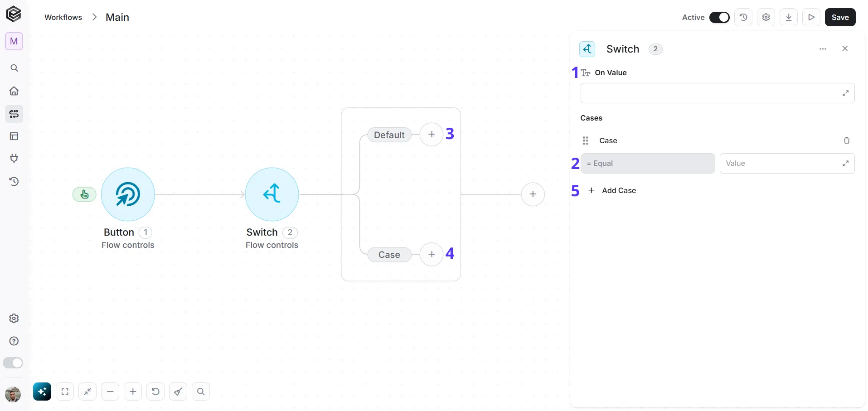The image size is (868, 411).
Task: Add a step after the Case branch
Action: [x=432, y=254]
